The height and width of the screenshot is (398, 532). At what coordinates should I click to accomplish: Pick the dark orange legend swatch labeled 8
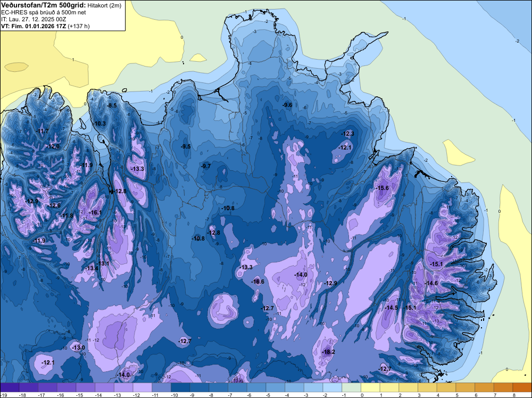(522, 387)
